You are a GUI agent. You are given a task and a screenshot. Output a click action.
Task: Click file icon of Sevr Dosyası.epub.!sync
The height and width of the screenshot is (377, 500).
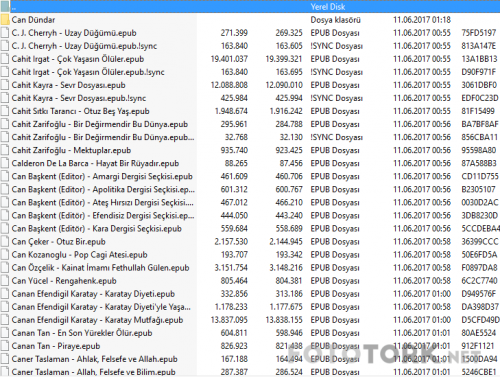click(x=5, y=98)
